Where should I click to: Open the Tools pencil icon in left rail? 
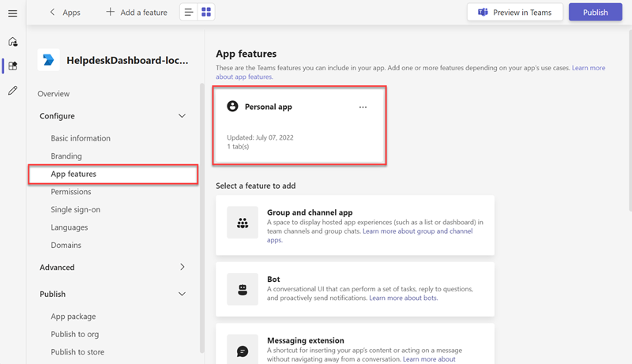[x=13, y=91]
